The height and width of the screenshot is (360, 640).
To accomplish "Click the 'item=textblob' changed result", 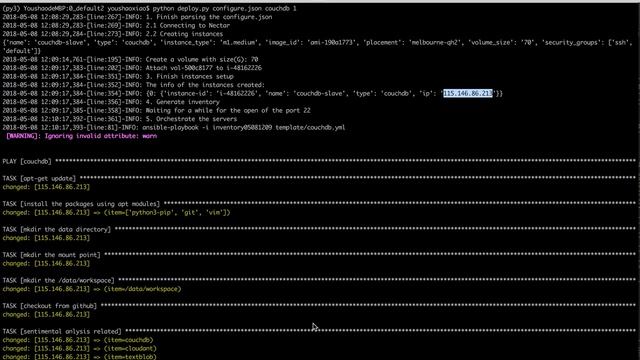I will [x=80, y=357].
